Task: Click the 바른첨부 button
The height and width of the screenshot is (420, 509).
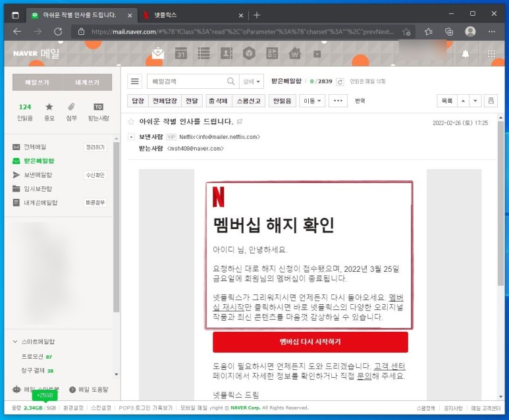Action: [x=95, y=203]
